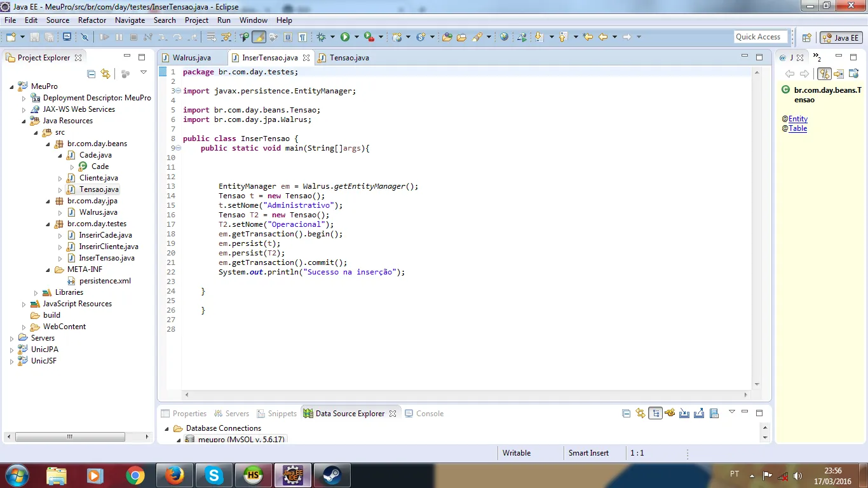This screenshot has height=488, width=868.
Task: Toggle Link with Editor in Project Explorer
Action: point(105,74)
